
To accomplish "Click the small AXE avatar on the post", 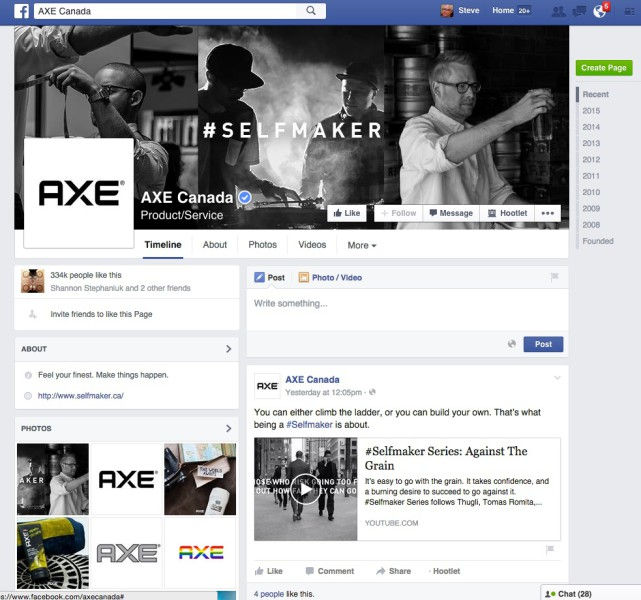I will (x=267, y=386).
